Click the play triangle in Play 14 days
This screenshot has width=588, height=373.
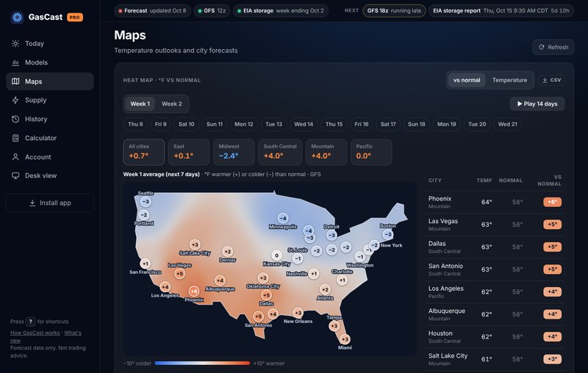click(x=520, y=104)
